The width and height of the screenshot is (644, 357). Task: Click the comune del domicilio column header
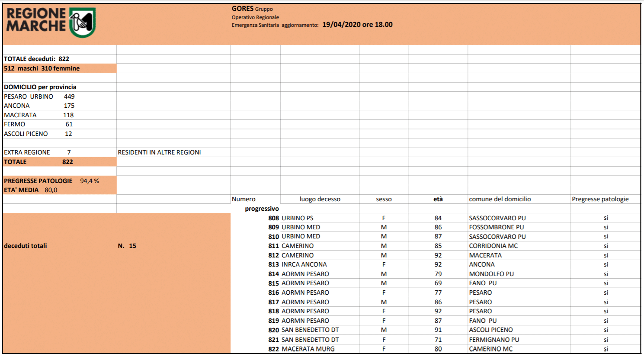click(500, 199)
